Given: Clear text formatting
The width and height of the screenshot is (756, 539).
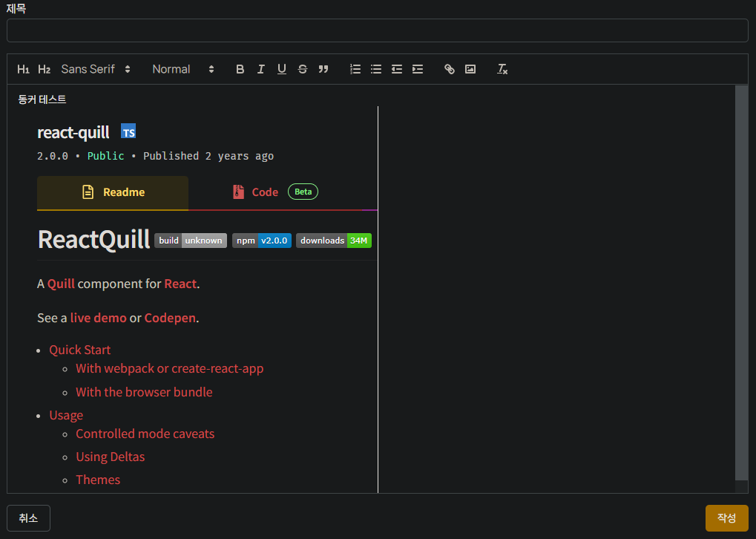Looking at the screenshot, I should (502, 70).
